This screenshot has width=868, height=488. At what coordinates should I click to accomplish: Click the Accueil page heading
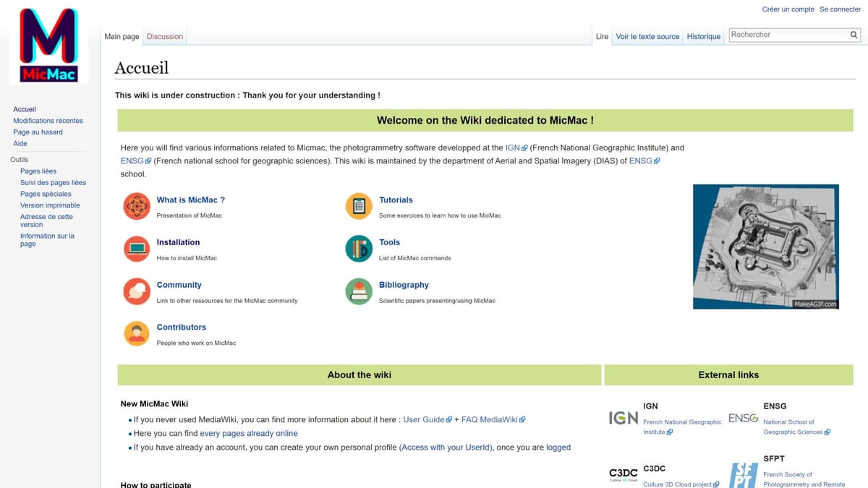[142, 68]
